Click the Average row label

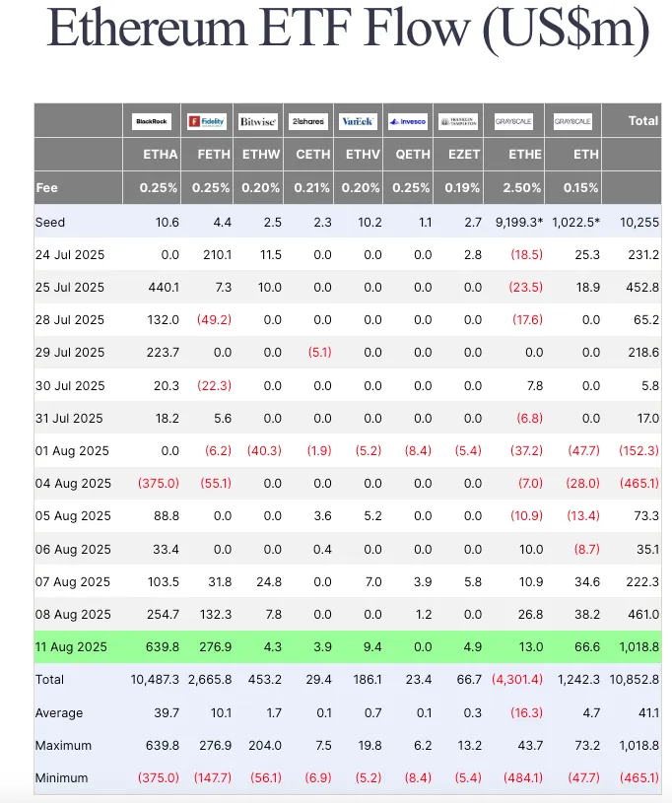coord(59,712)
